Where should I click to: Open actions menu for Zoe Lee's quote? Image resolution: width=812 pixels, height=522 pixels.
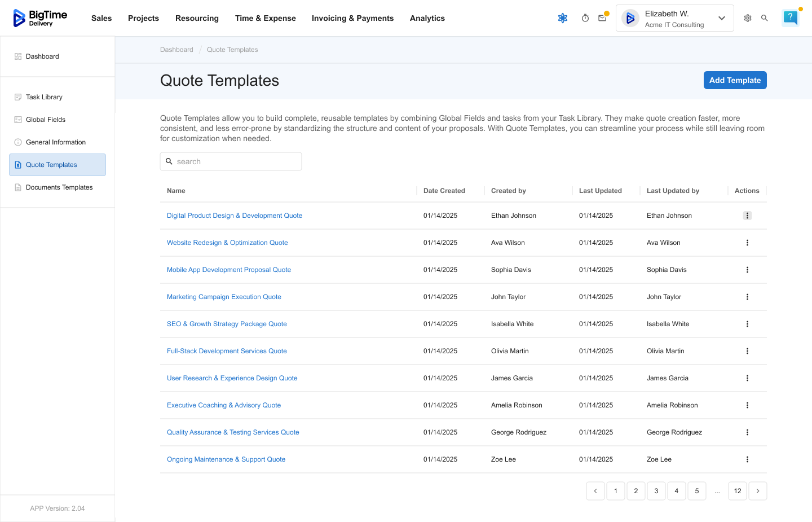(747, 459)
